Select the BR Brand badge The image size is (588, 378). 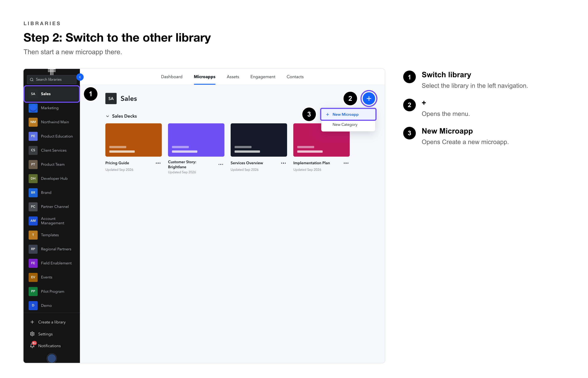33,193
